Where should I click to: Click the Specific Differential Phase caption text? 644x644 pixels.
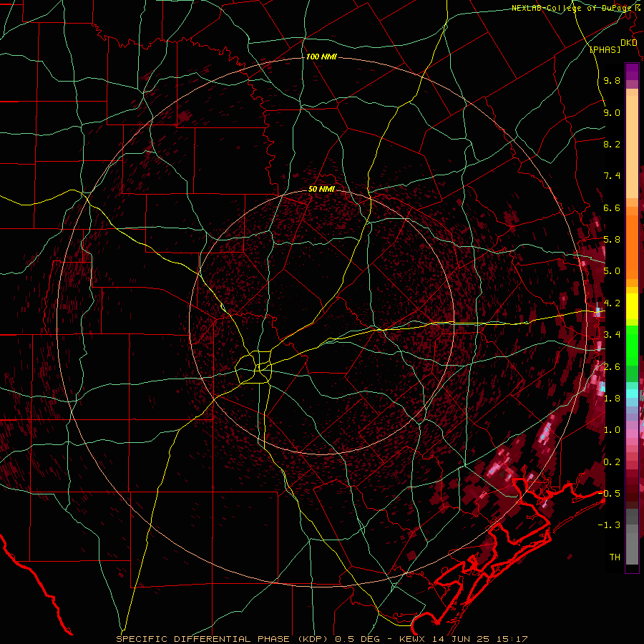[321, 639]
